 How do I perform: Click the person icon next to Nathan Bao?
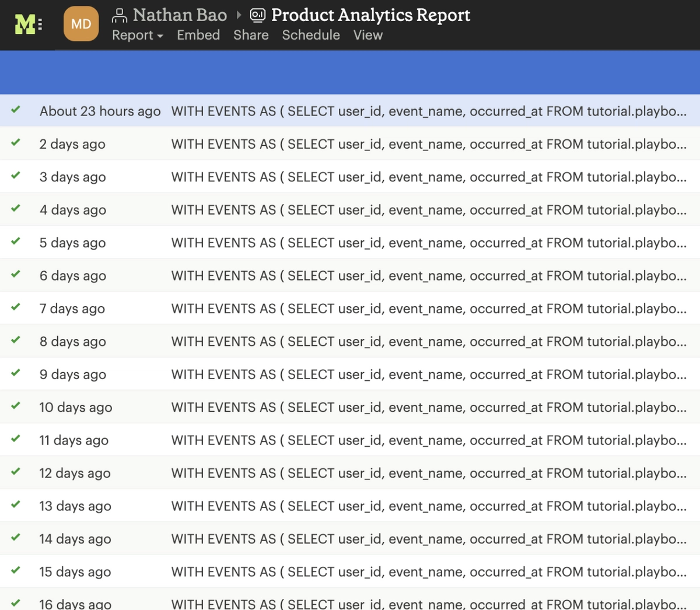click(x=121, y=15)
